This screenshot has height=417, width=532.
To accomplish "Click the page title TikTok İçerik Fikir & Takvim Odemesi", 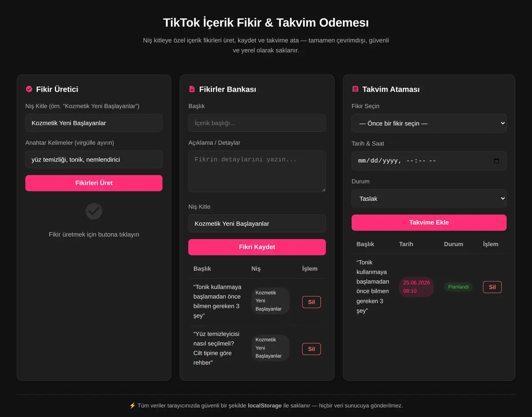I will click(x=266, y=23).
